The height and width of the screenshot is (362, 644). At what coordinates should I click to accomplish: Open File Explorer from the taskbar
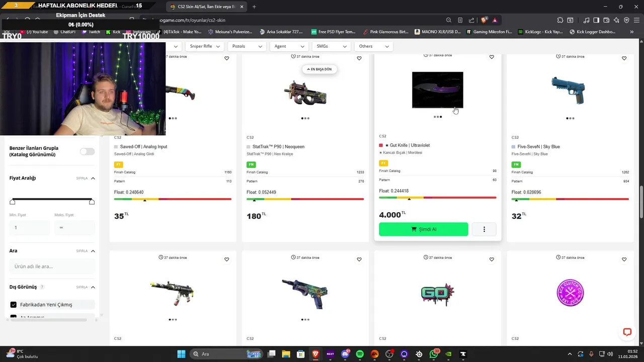click(x=286, y=354)
